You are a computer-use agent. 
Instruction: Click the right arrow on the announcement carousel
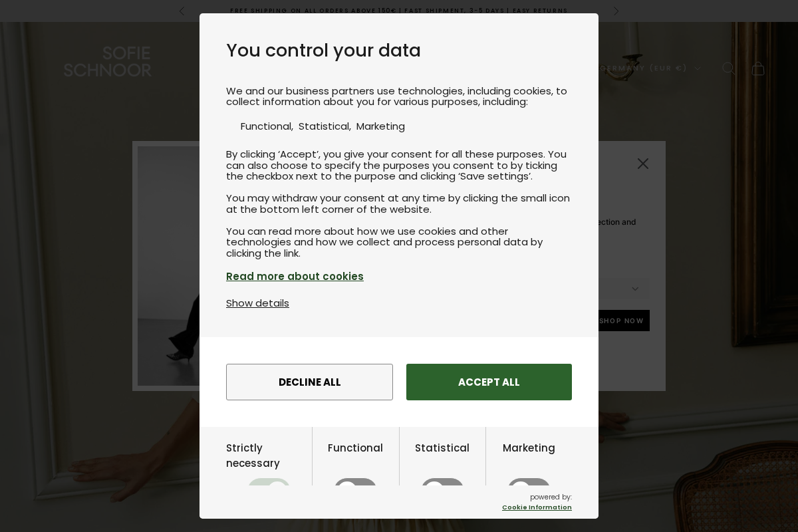[616, 11]
